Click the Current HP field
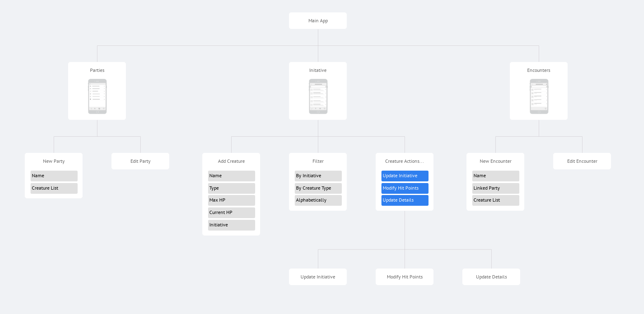The width and height of the screenshot is (644, 314). pyautogui.click(x=232, y=213)
